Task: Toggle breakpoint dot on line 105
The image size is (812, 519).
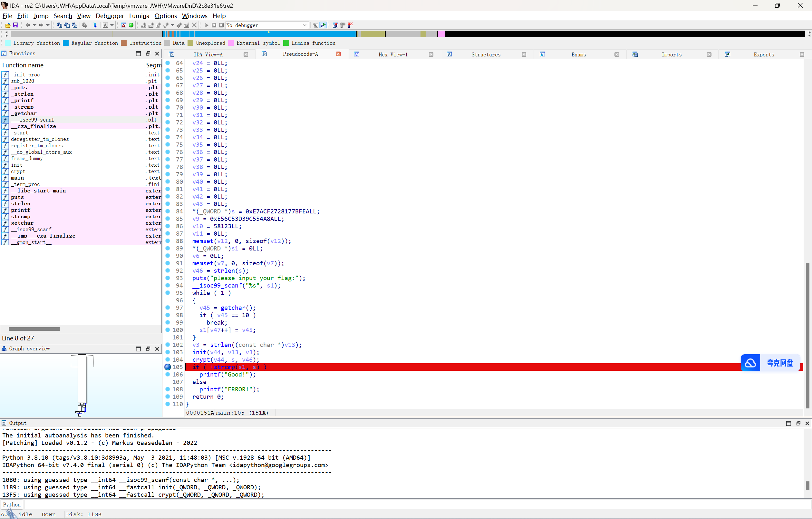Action: [x=168, y=367]
